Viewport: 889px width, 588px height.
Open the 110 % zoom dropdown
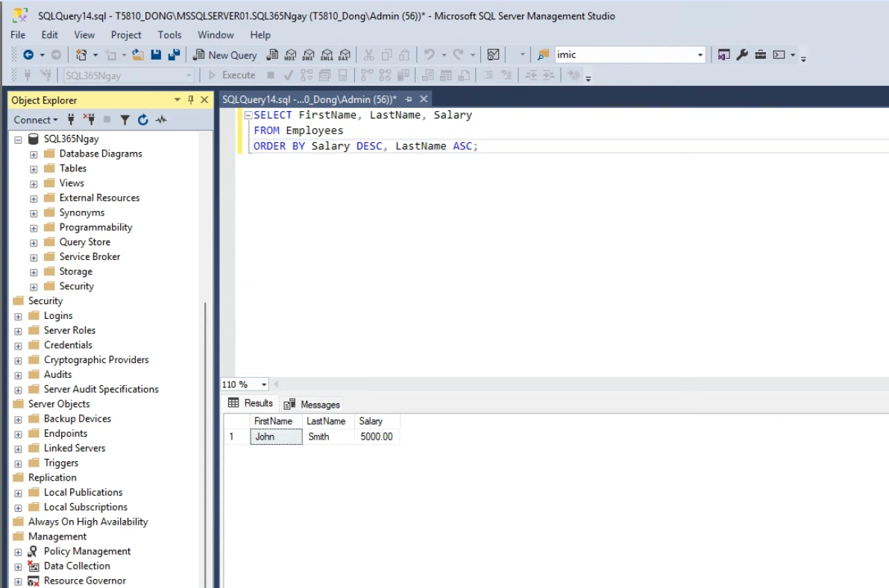(x=263, y=385)
